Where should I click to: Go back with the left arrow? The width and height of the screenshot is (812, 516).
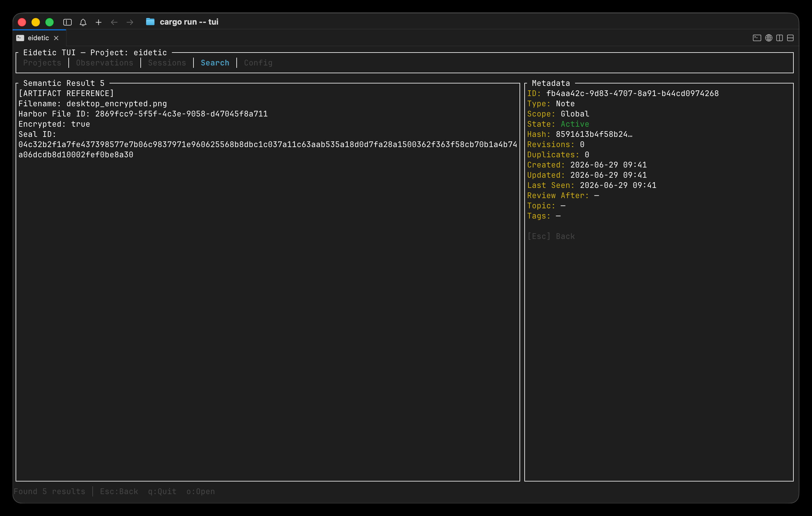(114, 22)
